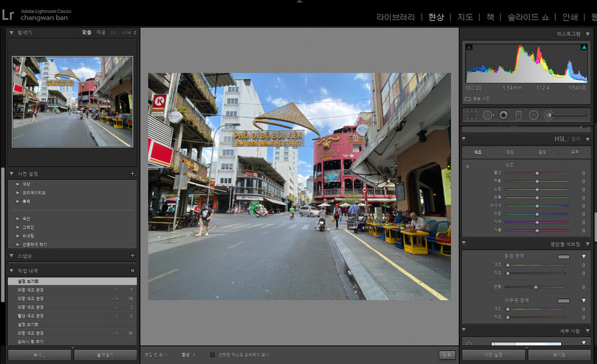Select the Crop Overlay tool in tool strip
The width and height of the screenshot is (597, 364).
click(472, 115)
